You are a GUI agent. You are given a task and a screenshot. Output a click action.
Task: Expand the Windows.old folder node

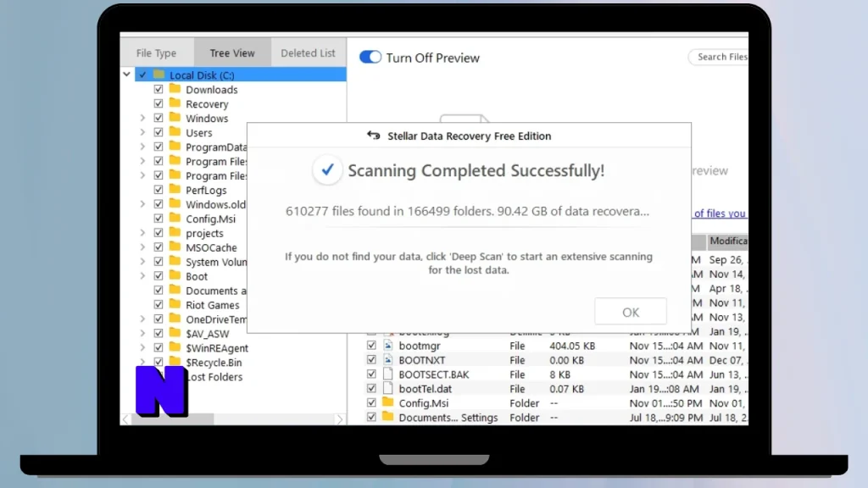[x=142, y=204]
